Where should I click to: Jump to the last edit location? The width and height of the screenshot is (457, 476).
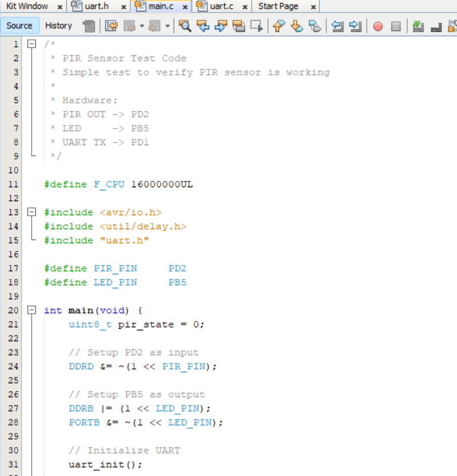(x=111, y=26)
